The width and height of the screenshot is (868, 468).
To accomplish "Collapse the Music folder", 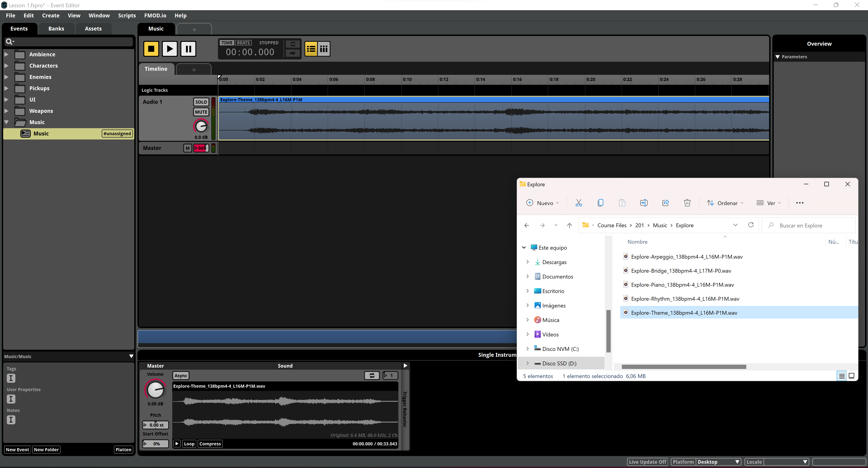I will coord(6,122).
